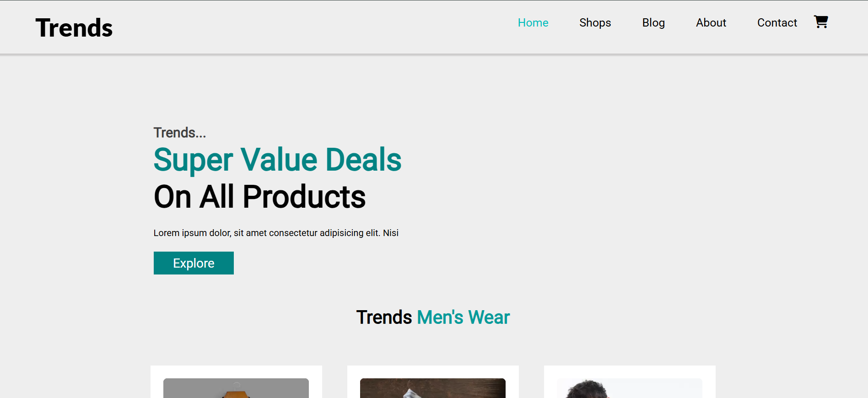Click the black "Trends" word in section title

(x=384, y=317)
